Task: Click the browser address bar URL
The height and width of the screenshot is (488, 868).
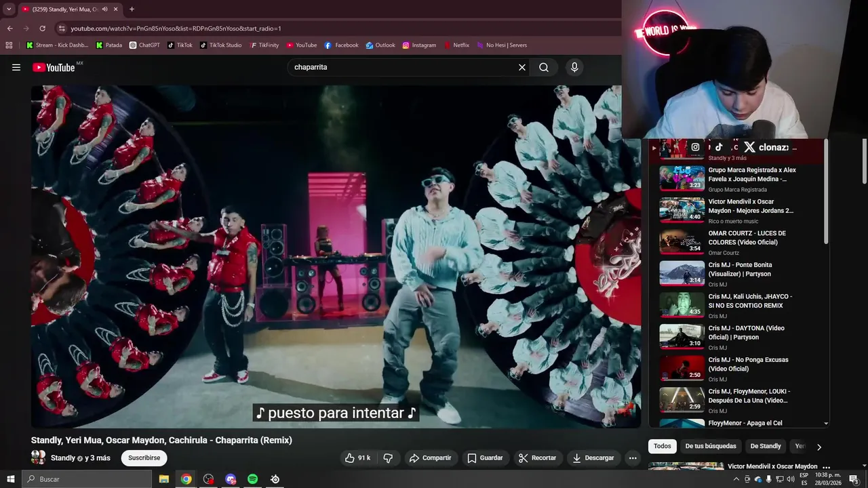Action: 176,28
